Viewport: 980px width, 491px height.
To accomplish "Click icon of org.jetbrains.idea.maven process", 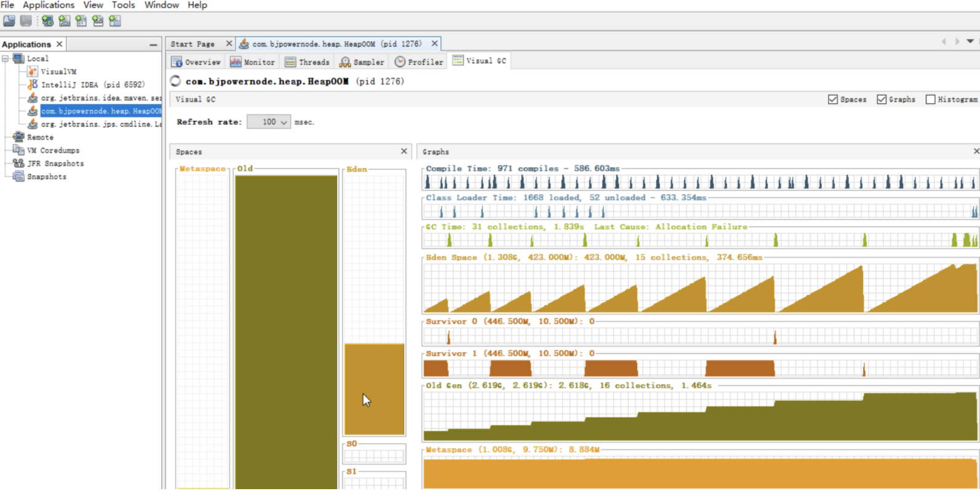I will (x=33, y=98).
